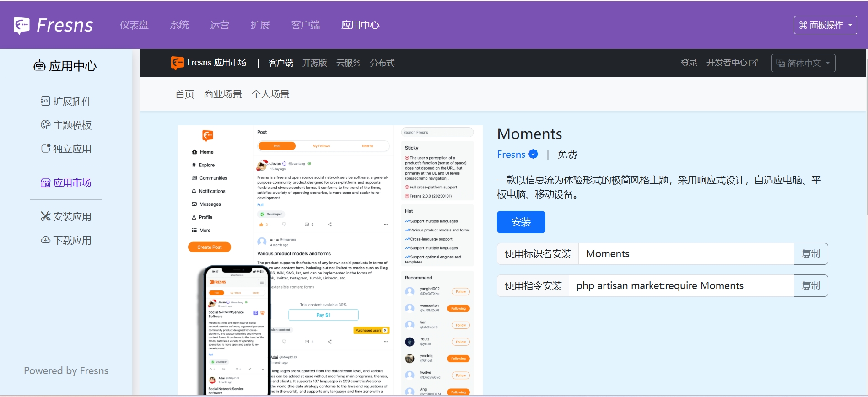Select the 开源版 tab in the market
Image resolution: width=868 pixels, height=397 pixels.
coord(314,63)
